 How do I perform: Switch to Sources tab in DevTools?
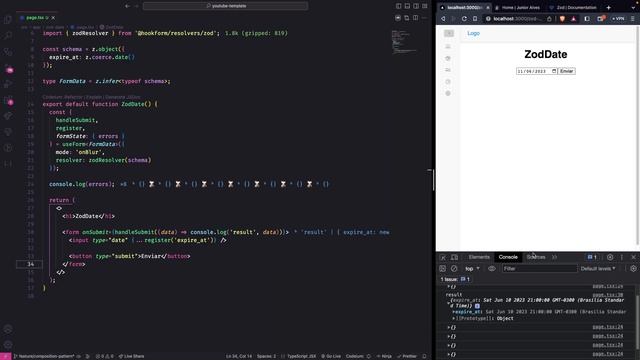(536, 257)
